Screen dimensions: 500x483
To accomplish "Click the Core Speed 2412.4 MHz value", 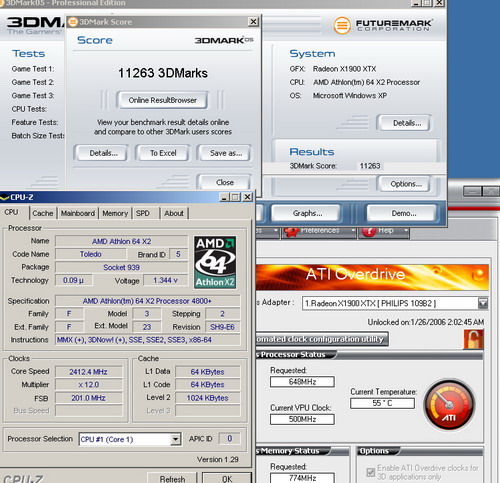I will click(x=88, y=372).
